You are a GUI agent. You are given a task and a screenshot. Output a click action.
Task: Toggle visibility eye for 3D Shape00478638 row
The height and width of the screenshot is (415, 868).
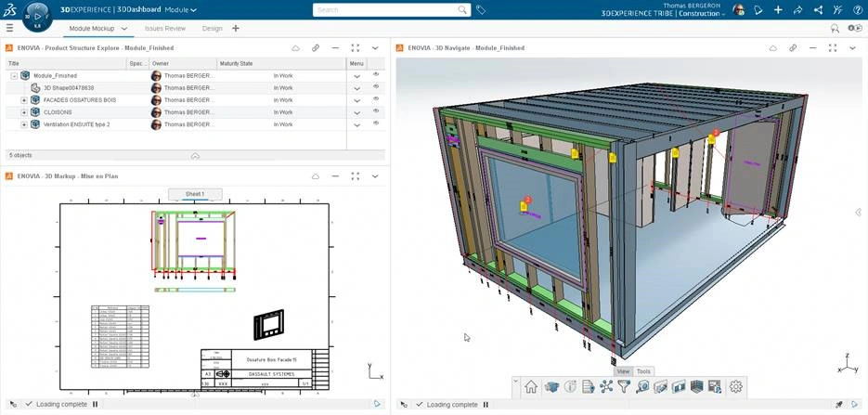[376, 86]
